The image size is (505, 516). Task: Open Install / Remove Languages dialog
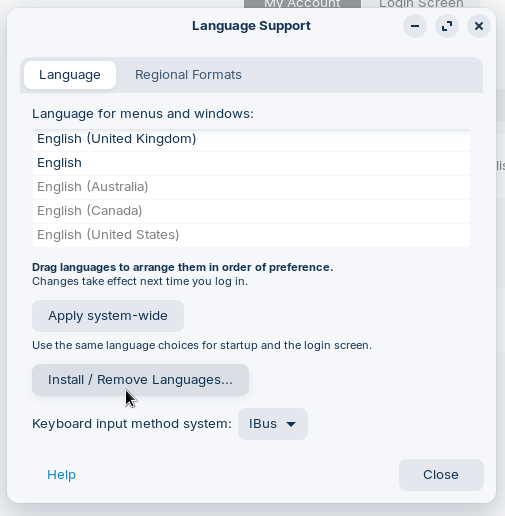tap(140, 380)
